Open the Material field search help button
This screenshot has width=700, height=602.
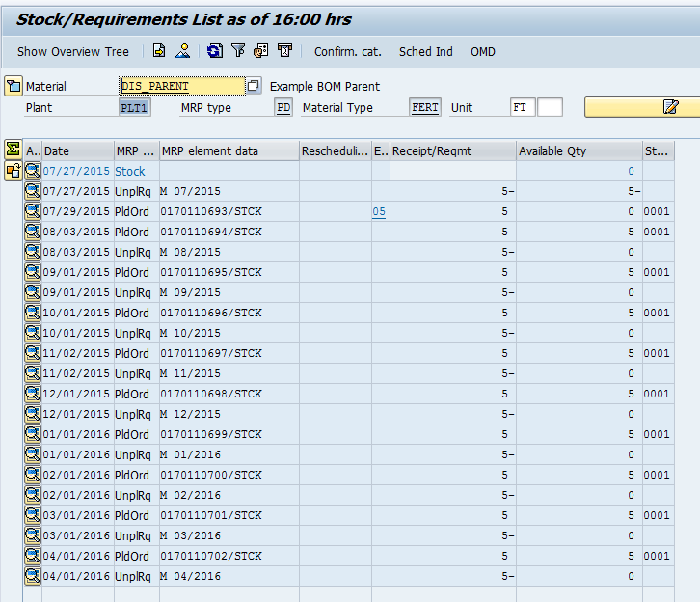tap(254, 86)
